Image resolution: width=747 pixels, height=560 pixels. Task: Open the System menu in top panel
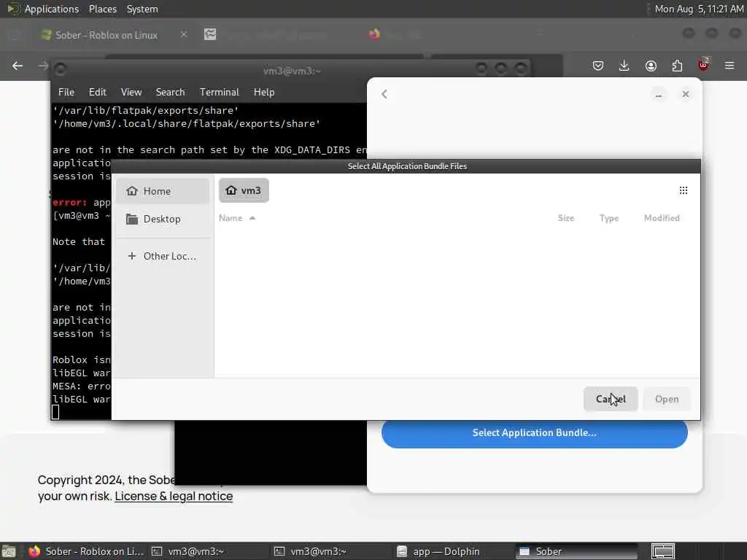pyautogui.click(x=142, y=9)
